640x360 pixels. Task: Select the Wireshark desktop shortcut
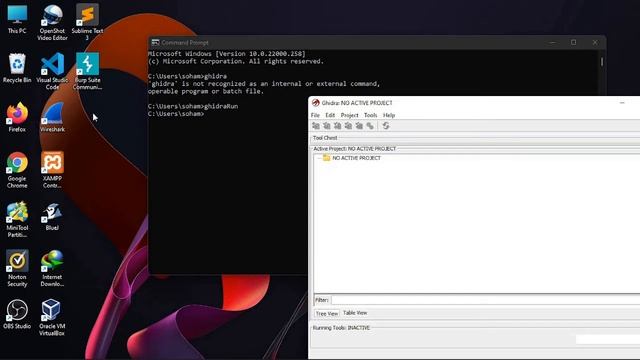tap(52, 118)
